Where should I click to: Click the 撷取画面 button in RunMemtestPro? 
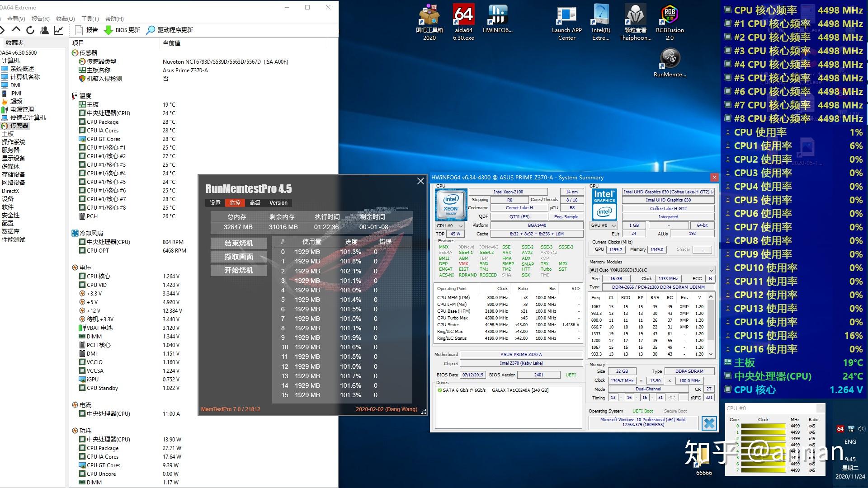click(239, 257)
